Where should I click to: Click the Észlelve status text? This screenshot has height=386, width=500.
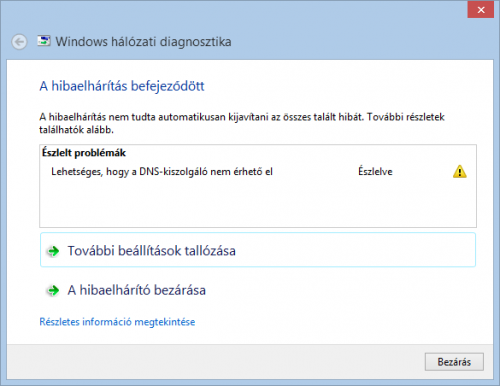375,171
